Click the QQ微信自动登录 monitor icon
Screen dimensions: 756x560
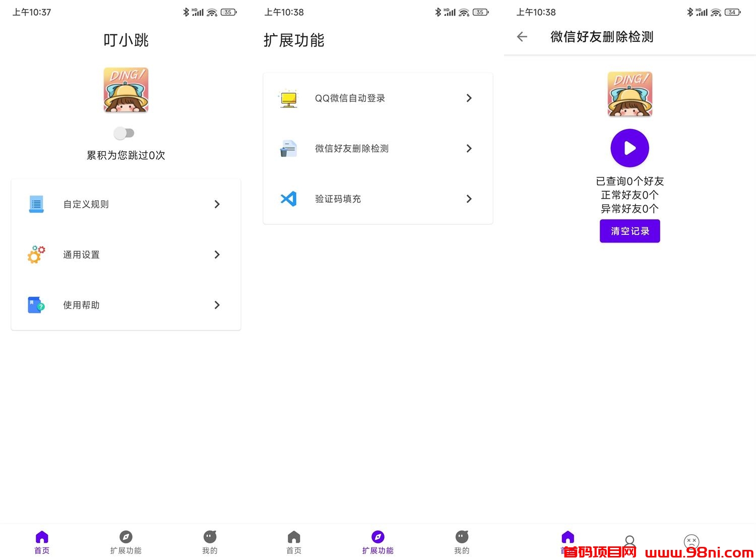pyautogui.click(x=289, y=98)
